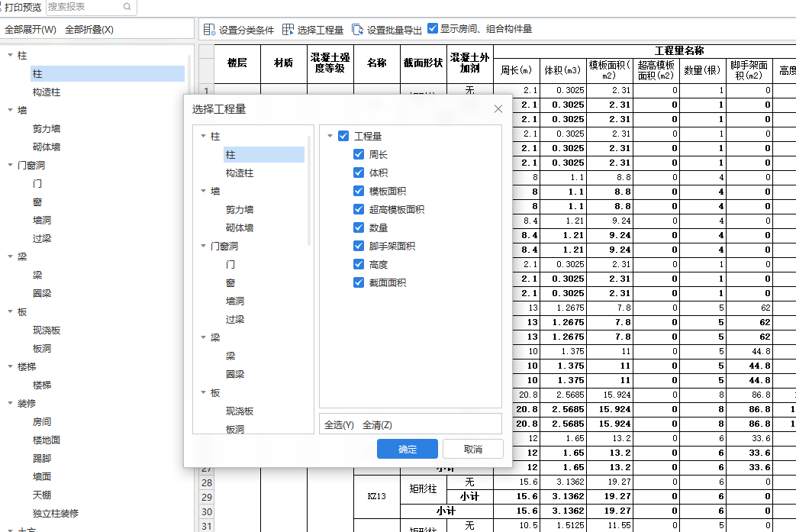
Task: Click 全部展开(W) in sidebar header
Action: [31, 30]
